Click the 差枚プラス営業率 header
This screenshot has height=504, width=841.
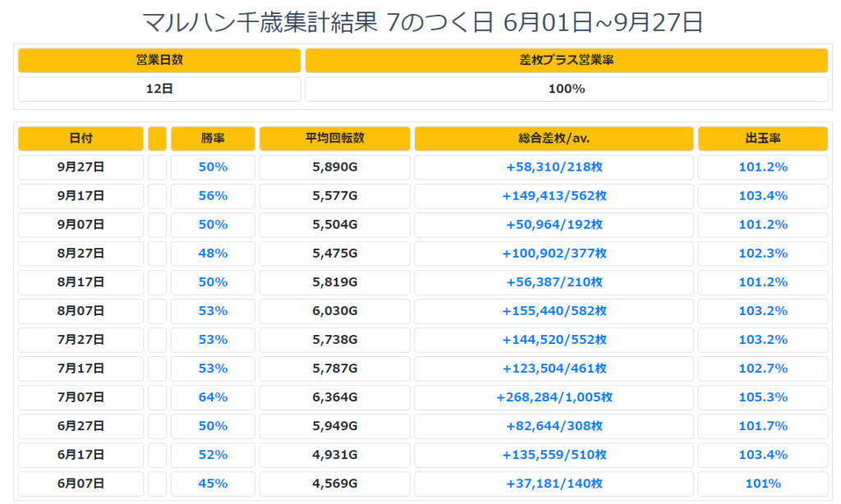(x=567, y=60)
